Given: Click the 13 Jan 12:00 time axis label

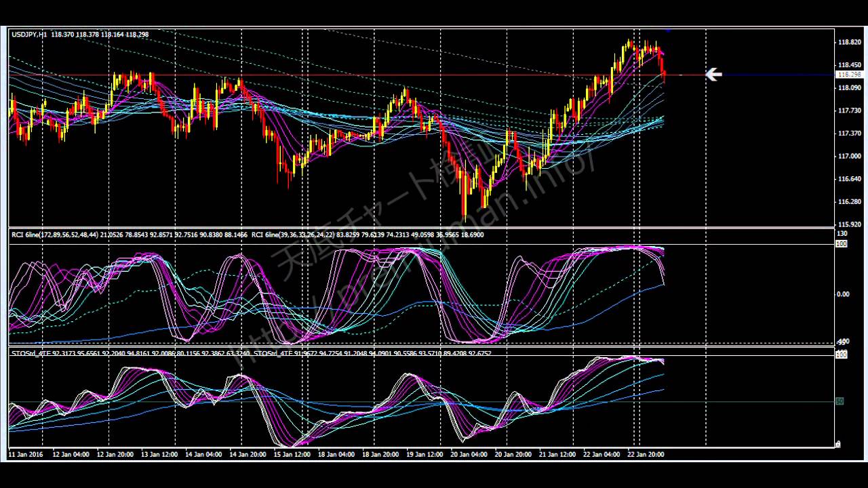Looking at the screenshot, I should click(159, 455).
